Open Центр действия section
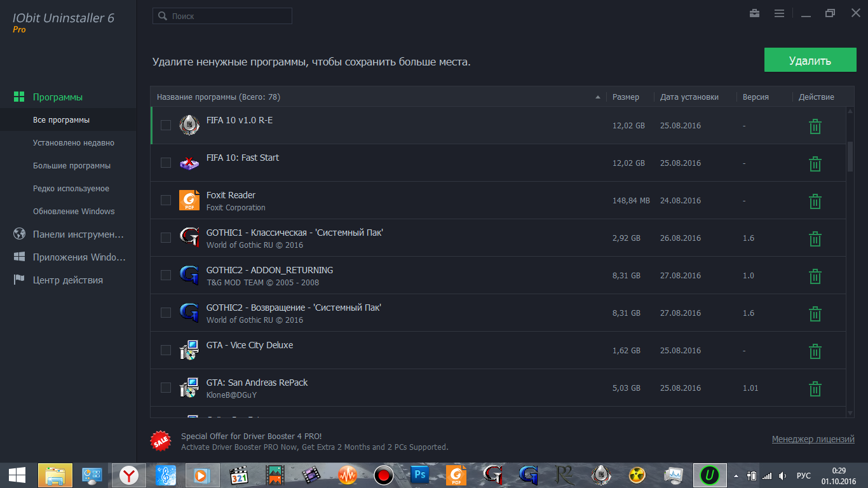This screenshot has width=868, height=488. (68, 280)
